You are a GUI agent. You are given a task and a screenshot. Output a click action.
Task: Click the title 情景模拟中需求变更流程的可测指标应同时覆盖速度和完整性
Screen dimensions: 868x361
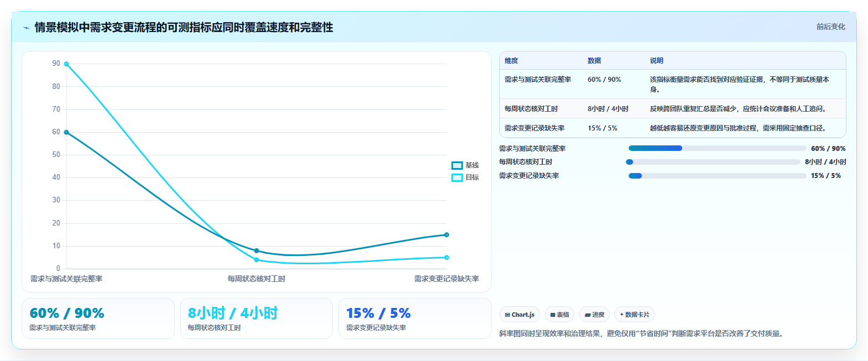[184, 27]
